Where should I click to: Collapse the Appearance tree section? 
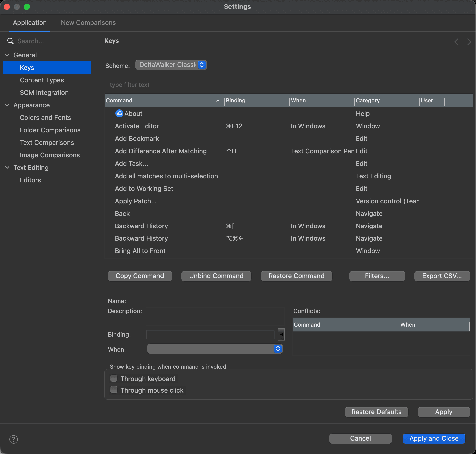[7, 105]
